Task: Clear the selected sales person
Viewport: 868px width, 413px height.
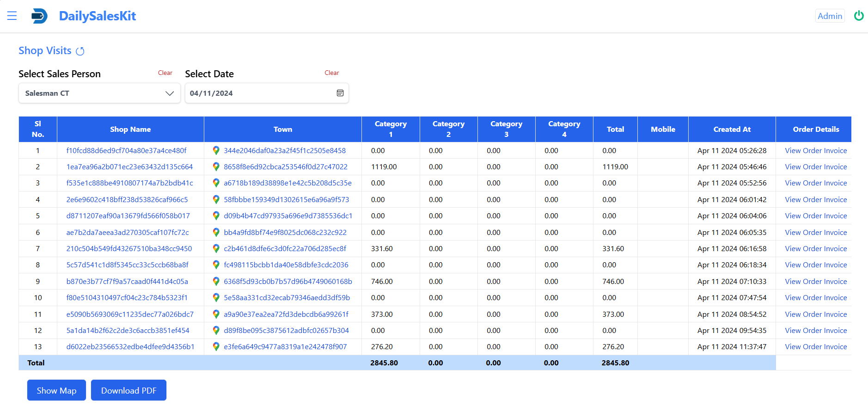Action: (x=165, y=73)
